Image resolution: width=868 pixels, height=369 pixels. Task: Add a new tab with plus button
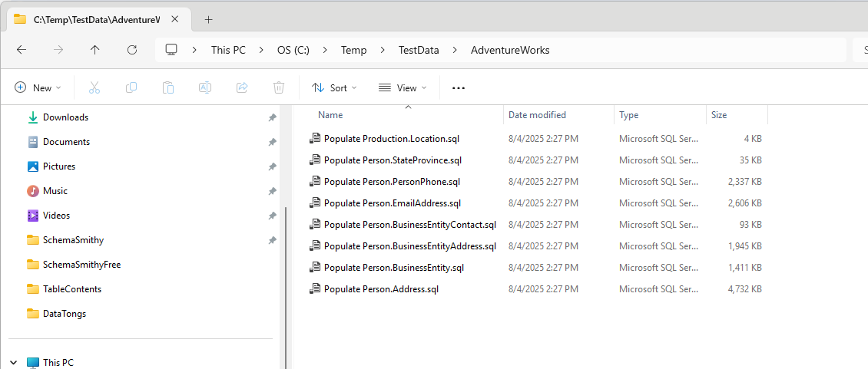(208, 19)
